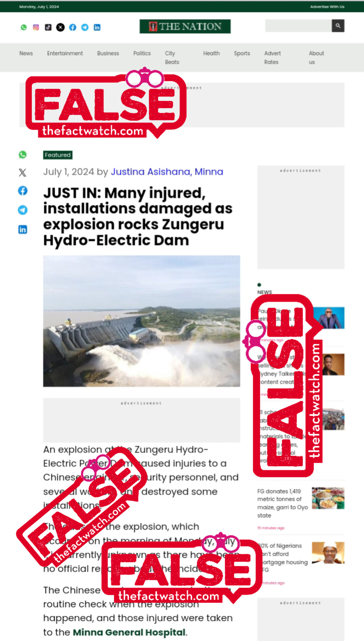Open author link Justina Asishana, Minna
The width and height of the screenshot is (364, 641).
[167, 172]
